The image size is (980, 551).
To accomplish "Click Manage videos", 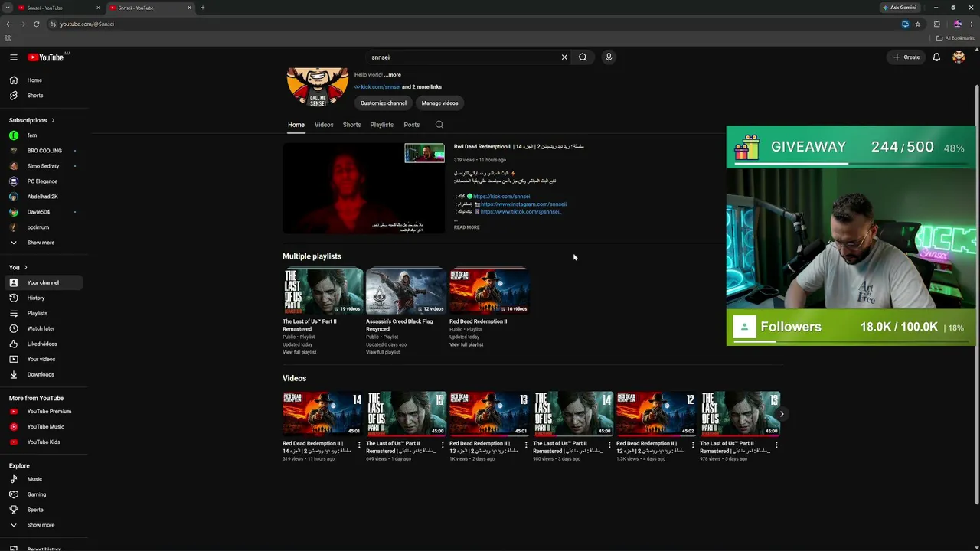I will point(439,103).
